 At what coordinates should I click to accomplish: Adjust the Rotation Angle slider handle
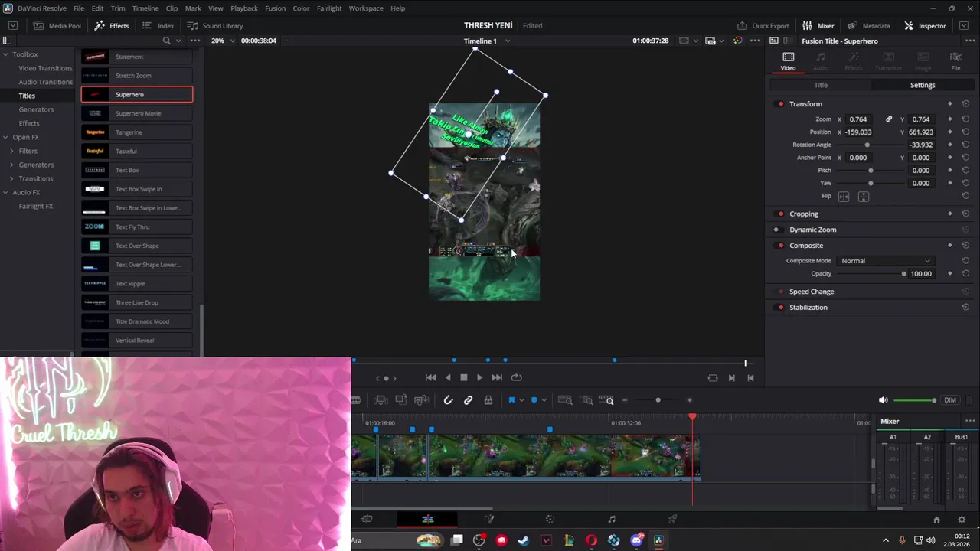coord(867,145)
